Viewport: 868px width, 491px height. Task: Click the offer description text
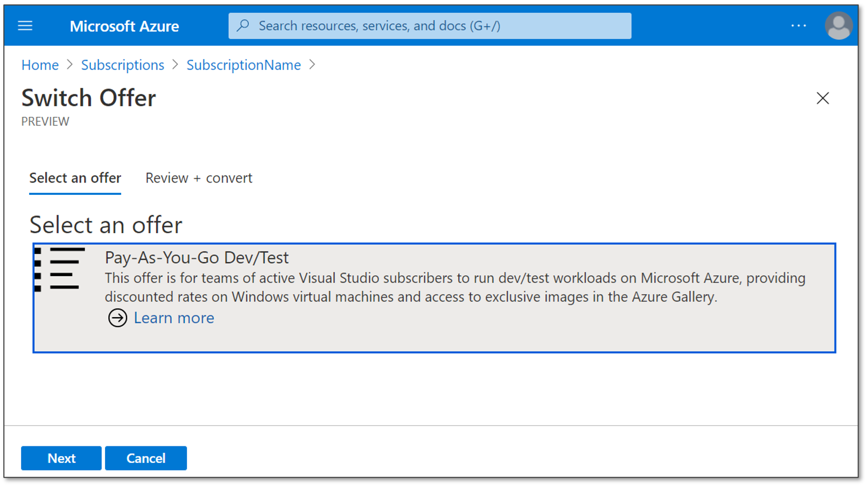point(455,287)
